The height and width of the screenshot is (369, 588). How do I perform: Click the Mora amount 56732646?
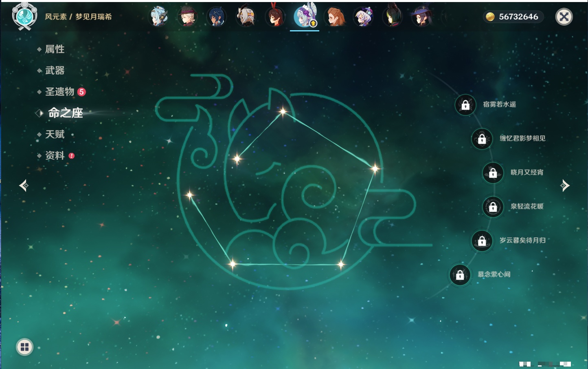tap(518, 17)
